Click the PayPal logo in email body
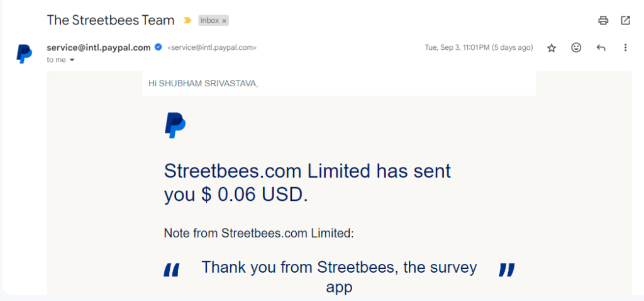The height and width of the screenshot is (301, 644). [x=175, y=125]
